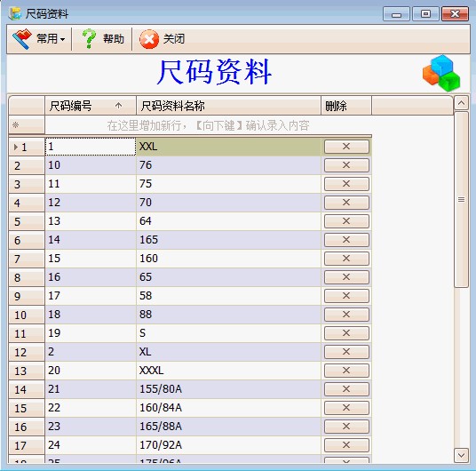Click scrollbar down arrow
Viewport: 476px width, 471px height.
[461, 456]
